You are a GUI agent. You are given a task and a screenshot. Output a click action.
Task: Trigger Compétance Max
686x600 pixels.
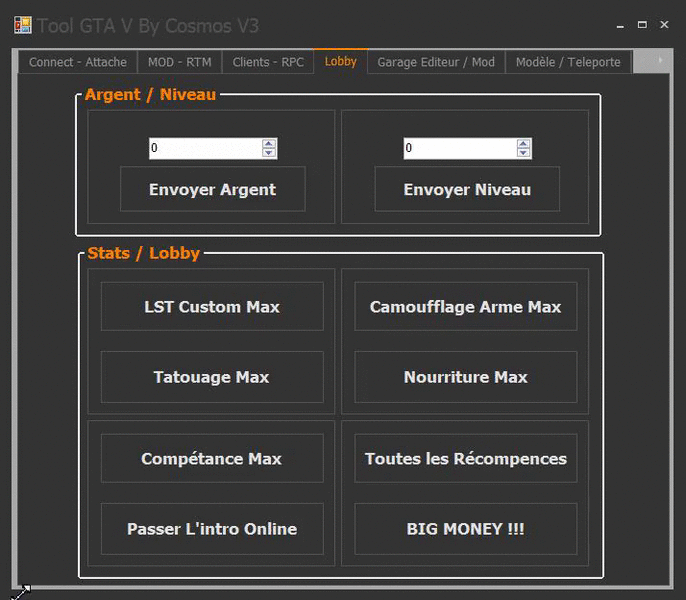pos(212,458)
